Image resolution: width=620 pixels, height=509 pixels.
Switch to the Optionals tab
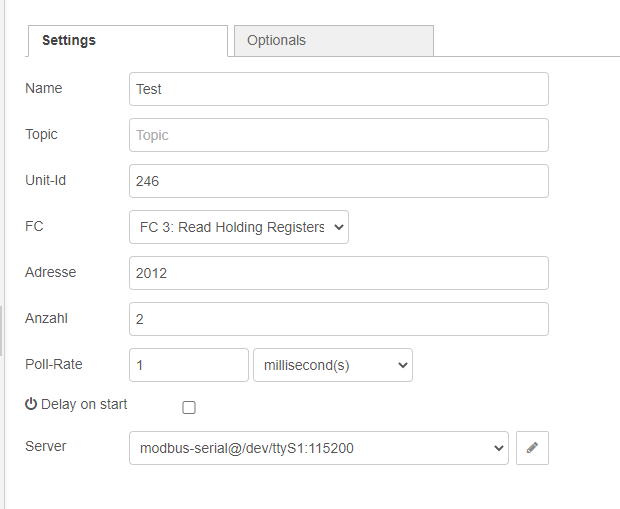[332, 41]
